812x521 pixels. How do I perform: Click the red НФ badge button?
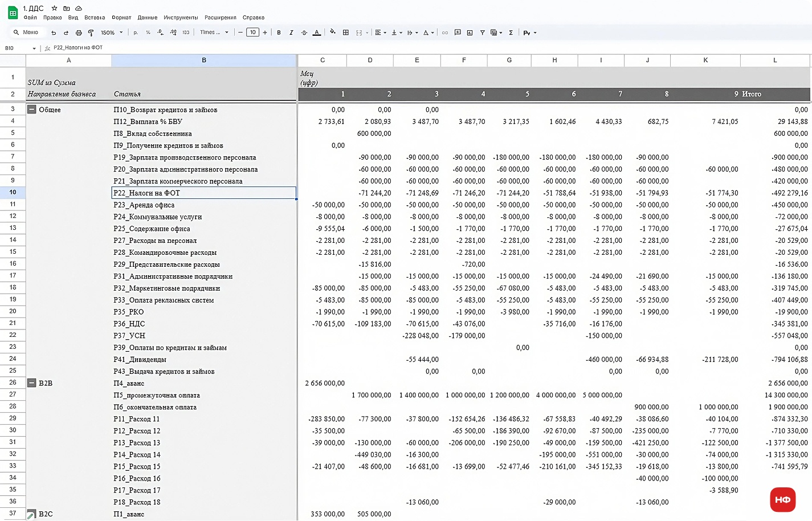click(782, 499)
